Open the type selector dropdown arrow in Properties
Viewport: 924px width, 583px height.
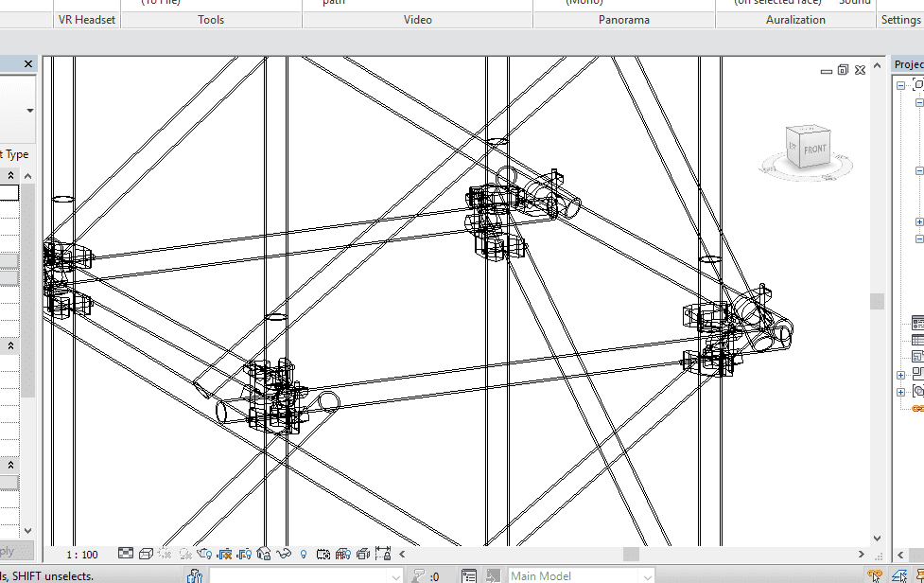point(29,111)
